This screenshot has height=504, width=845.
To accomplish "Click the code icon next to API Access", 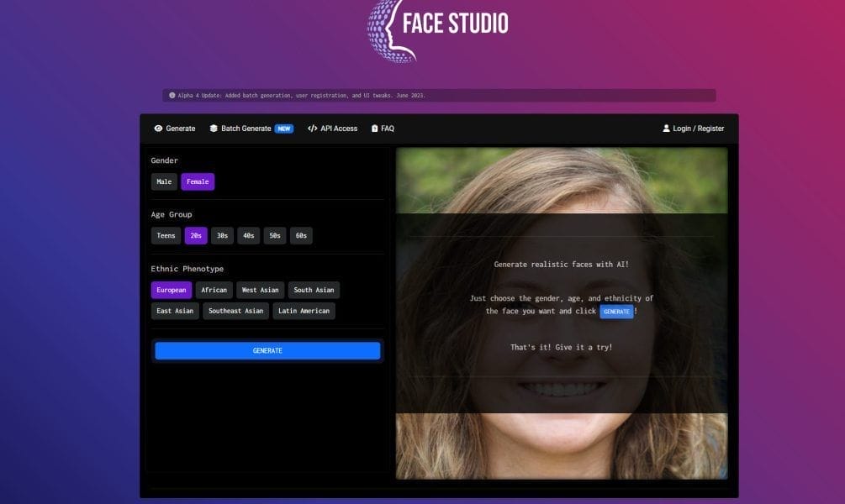I will [314, 129].
